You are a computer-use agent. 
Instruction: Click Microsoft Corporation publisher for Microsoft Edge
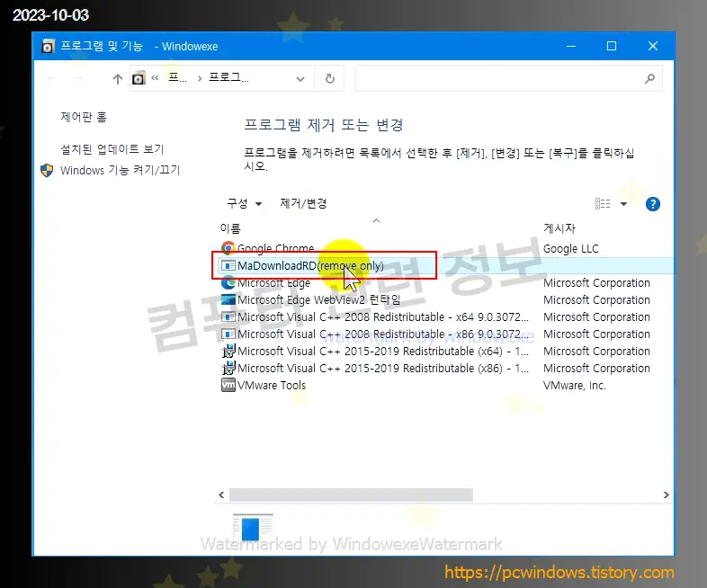tap(596, 283)
